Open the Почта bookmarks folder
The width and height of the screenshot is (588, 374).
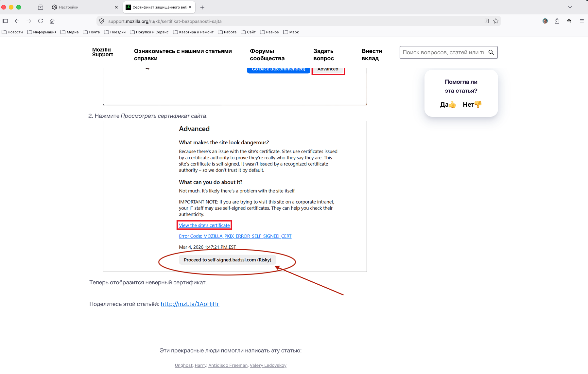click(x=92, y=32)
